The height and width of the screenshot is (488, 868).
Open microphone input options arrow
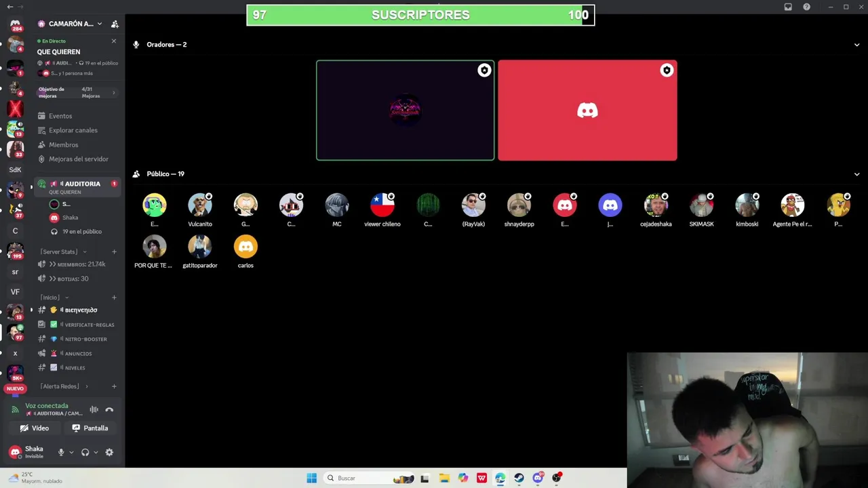tap(71, 452)
